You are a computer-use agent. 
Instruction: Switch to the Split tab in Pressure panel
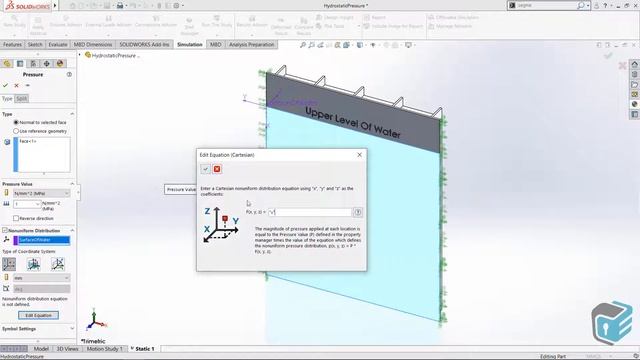[x=21, y=98]
